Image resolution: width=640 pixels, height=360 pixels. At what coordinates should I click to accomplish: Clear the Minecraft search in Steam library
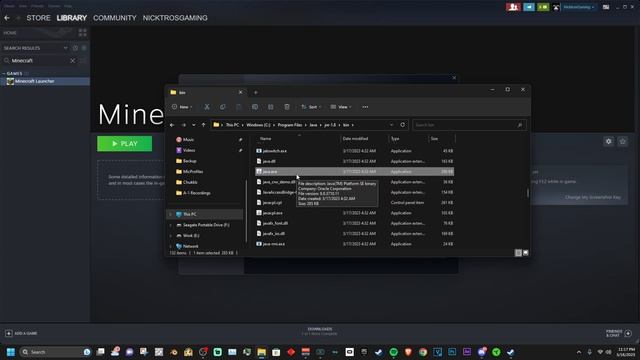pyautogui.click(x=73, y=61)
